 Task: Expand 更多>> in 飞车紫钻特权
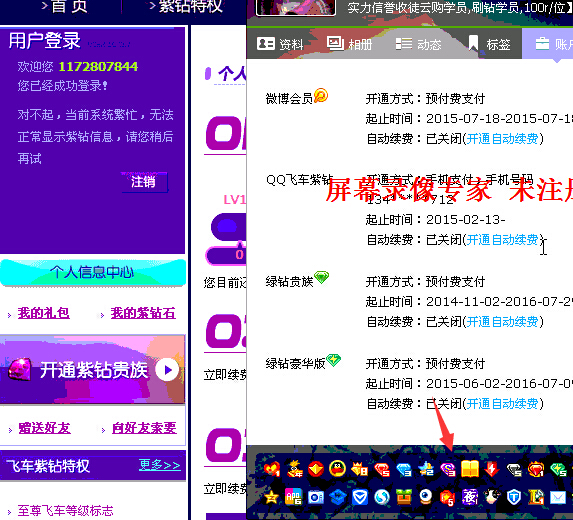[160, 465]
